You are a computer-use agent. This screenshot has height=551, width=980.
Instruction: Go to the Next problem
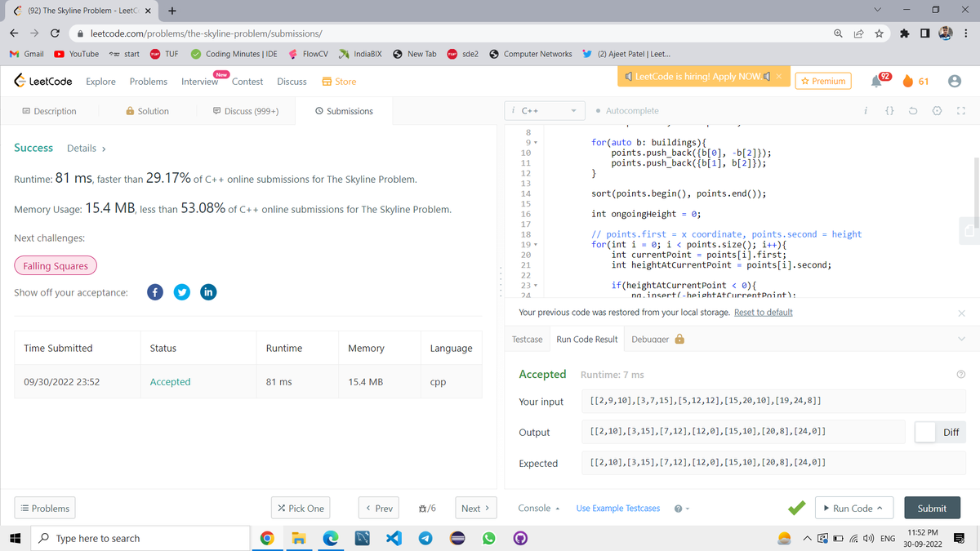point(475,508)
